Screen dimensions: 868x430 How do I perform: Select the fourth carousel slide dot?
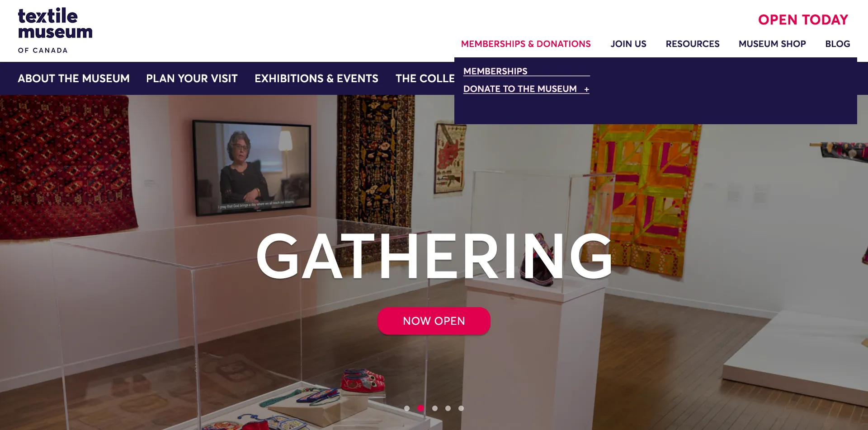tap(448, 408)
